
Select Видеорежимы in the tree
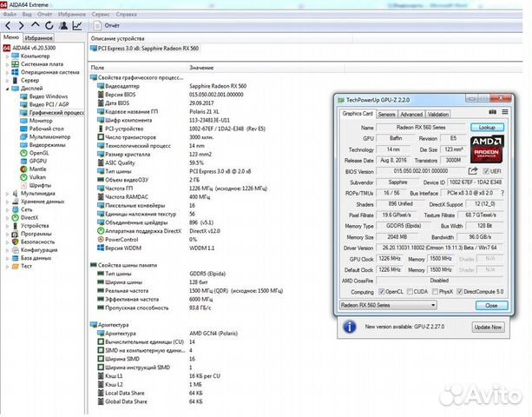(x=43, y=145)
